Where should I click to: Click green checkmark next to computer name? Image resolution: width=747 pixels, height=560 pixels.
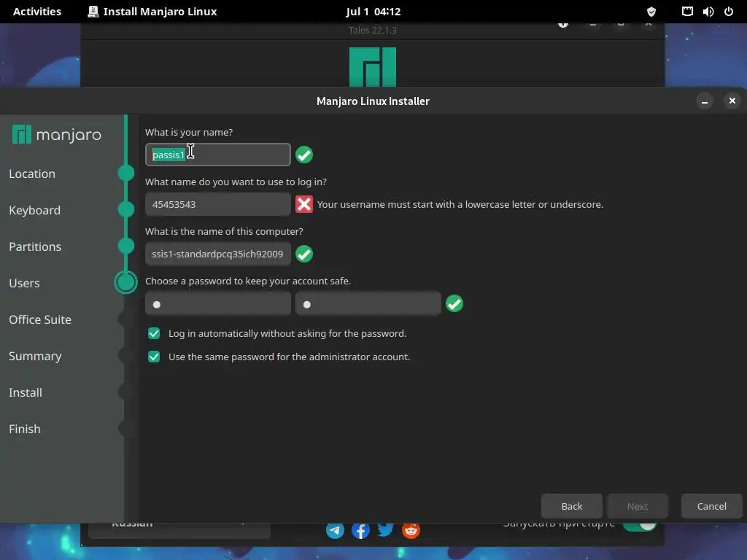click(304, 254)
